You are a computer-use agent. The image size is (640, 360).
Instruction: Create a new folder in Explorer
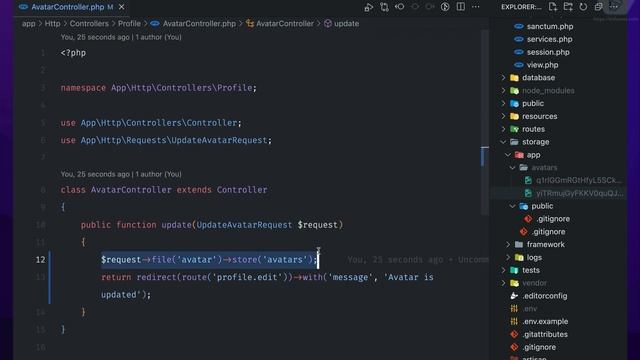568,7
